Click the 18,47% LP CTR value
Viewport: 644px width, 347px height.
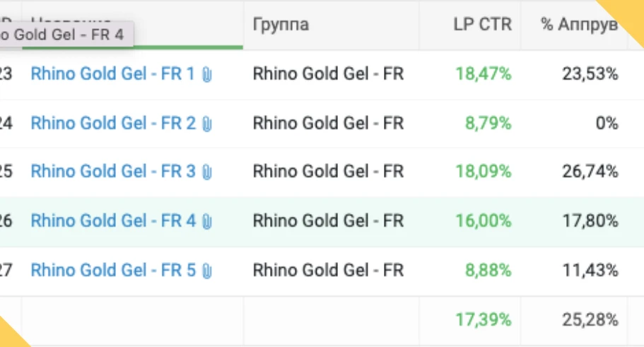[484, 74]
